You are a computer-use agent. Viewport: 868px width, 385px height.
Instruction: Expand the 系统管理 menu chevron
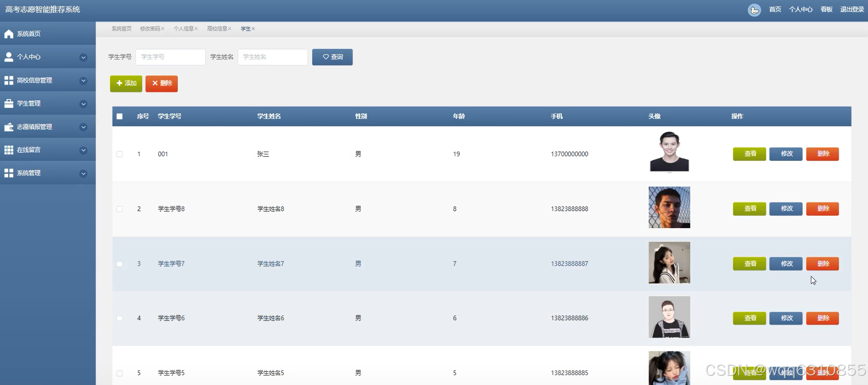[x=83, y=173]
